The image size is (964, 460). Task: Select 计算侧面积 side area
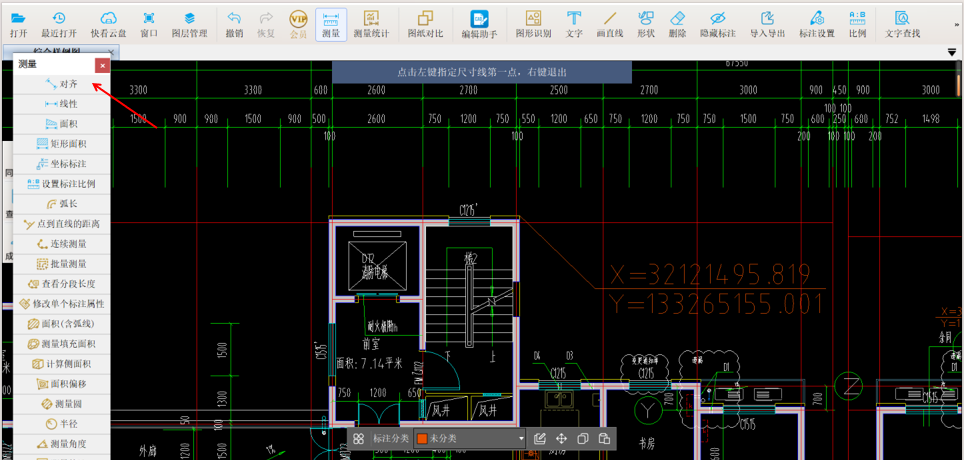coord(61,363)
